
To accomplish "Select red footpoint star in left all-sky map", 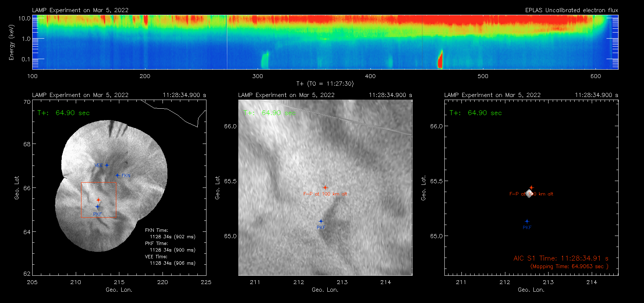I will click(98, 200).
